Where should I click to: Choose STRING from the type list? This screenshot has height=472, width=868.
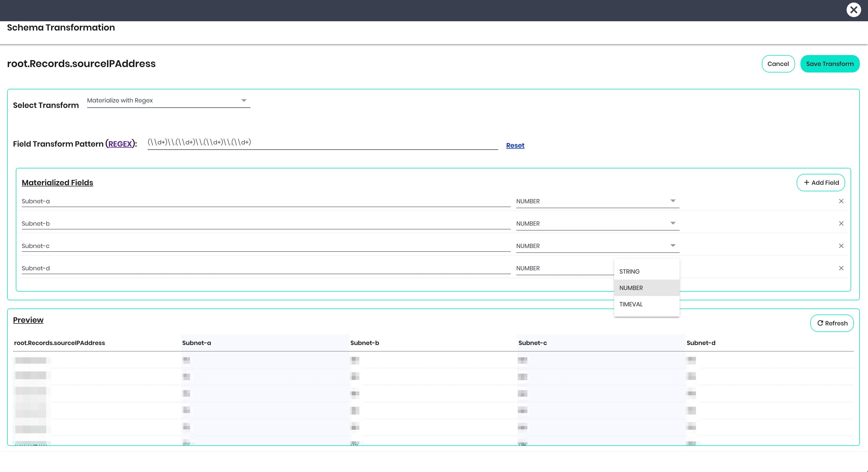coord(629,272)
